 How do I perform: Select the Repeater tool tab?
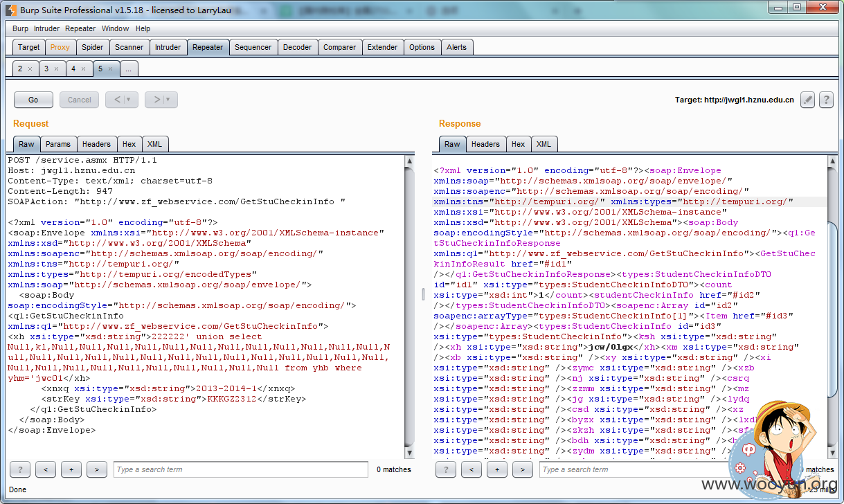(x=208, y=47)
